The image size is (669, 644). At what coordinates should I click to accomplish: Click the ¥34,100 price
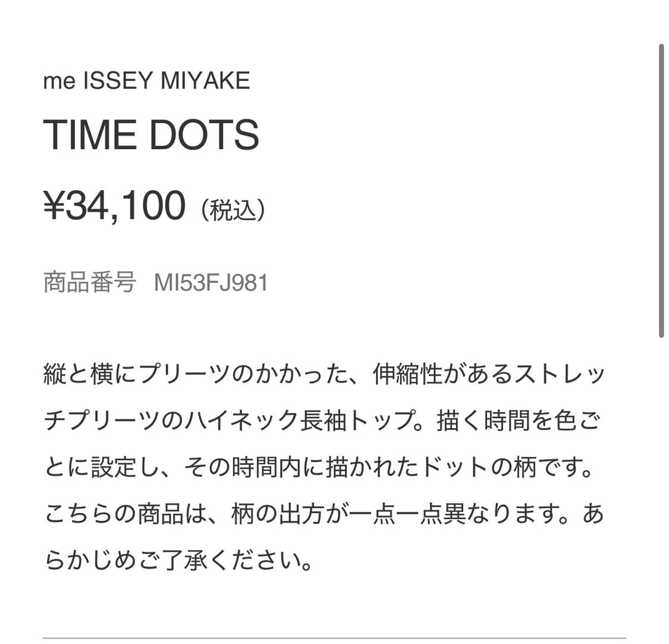tap(114, 206)
